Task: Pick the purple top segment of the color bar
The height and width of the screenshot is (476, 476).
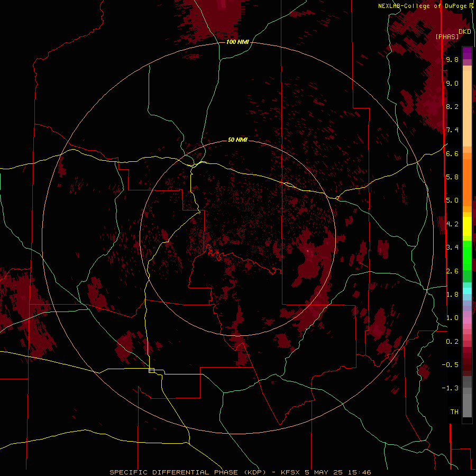Action: click(x=467, y=52)
